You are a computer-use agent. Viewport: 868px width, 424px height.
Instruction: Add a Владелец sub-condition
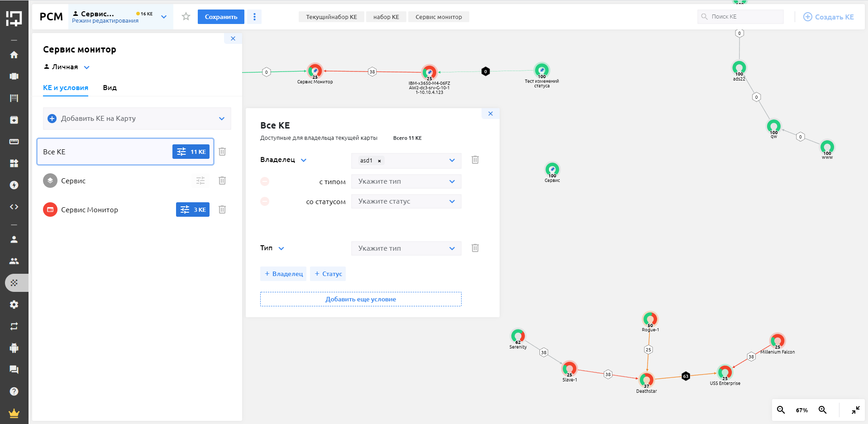283,274
